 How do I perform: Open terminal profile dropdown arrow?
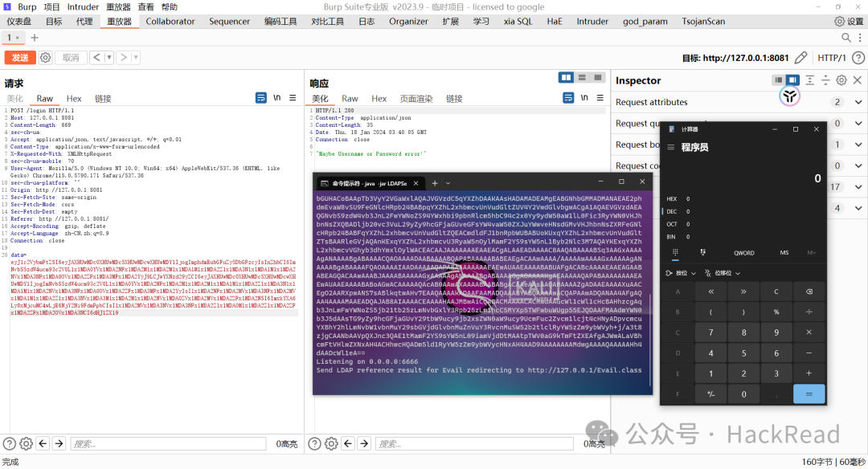[x=448, y=183]
